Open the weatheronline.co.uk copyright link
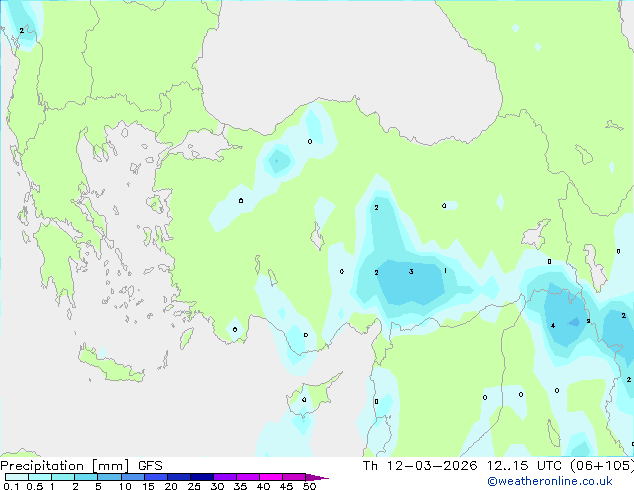Screen dimensions: 634x490 tap(549, 481)
